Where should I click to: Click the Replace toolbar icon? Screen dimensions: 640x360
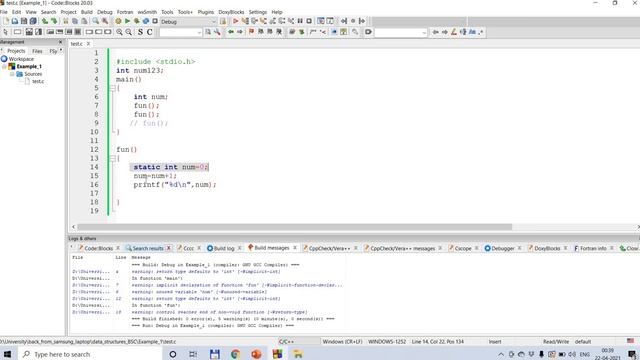[105, 21]
